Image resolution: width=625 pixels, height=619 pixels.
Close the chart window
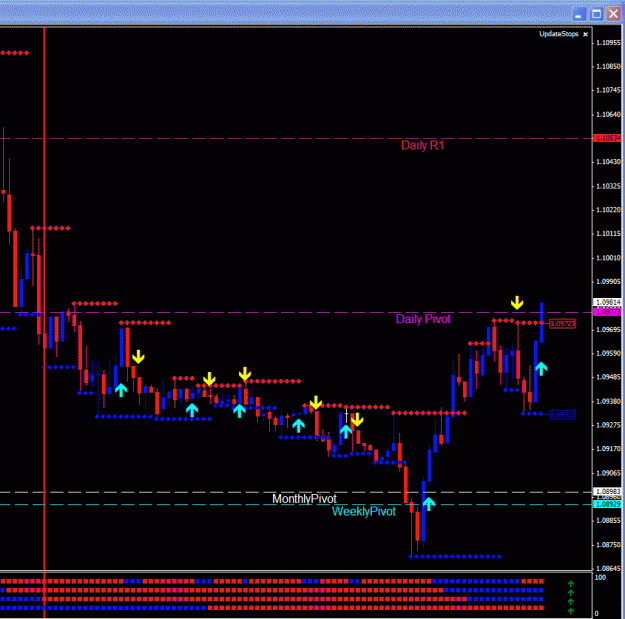(613, 14)
